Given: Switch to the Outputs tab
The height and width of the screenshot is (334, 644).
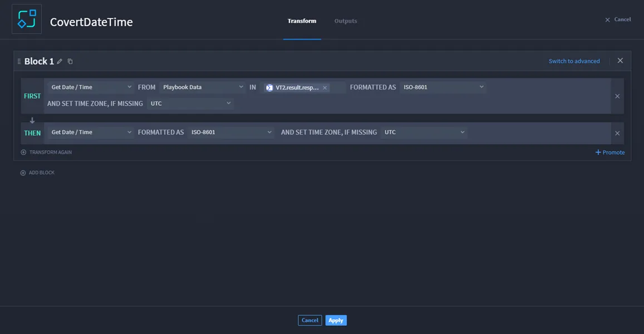Looking at the screenshot, I should [346, 21].
